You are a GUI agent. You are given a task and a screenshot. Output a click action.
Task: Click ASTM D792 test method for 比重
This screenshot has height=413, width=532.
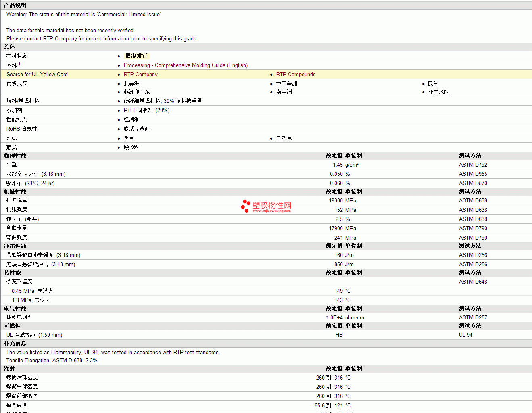[x=473, y=165]
